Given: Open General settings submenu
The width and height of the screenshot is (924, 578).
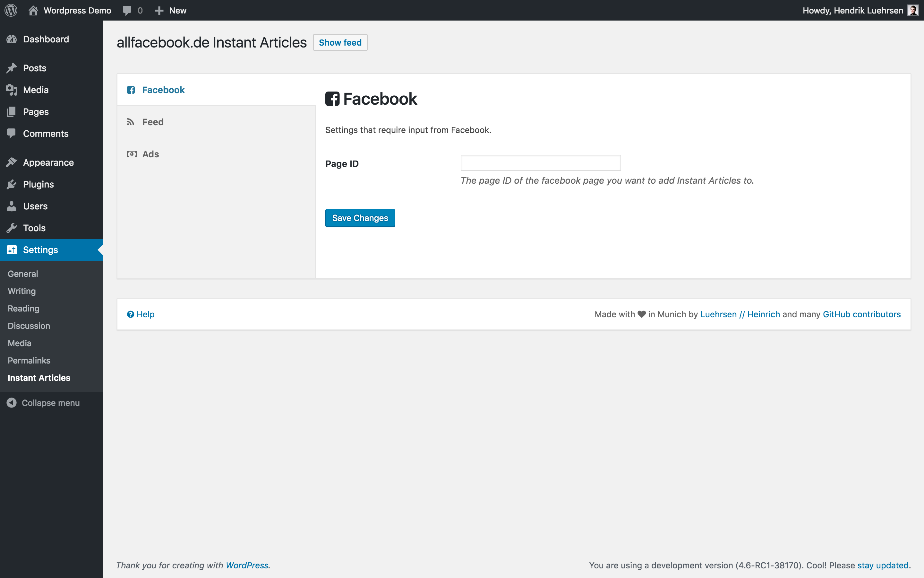Looking at the screenshot, I should click(x=23, y=274).
